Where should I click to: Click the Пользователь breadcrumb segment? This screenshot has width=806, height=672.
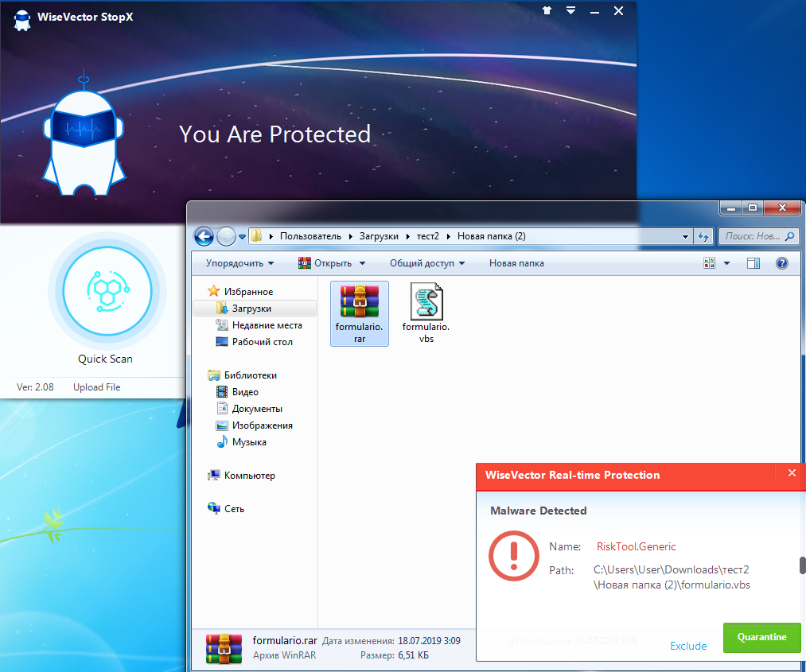point(310,236)
